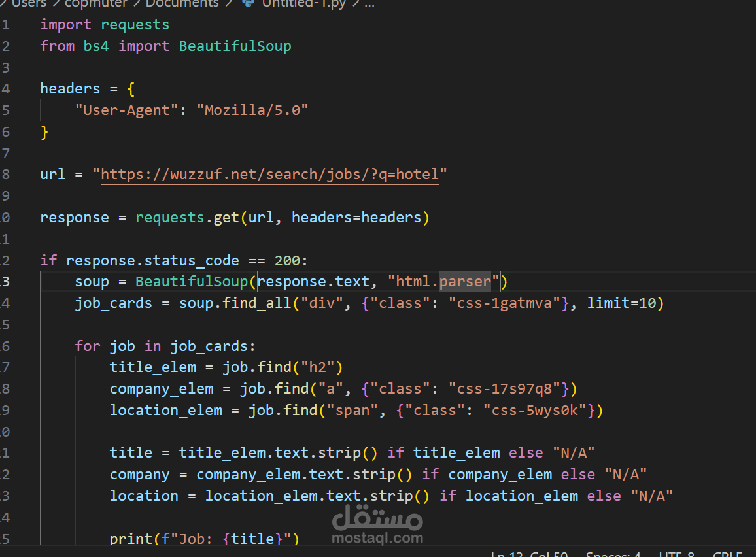The image size is (756, 557).
Task: Click line number 5 in the gutter
Action: coord(6,110)
